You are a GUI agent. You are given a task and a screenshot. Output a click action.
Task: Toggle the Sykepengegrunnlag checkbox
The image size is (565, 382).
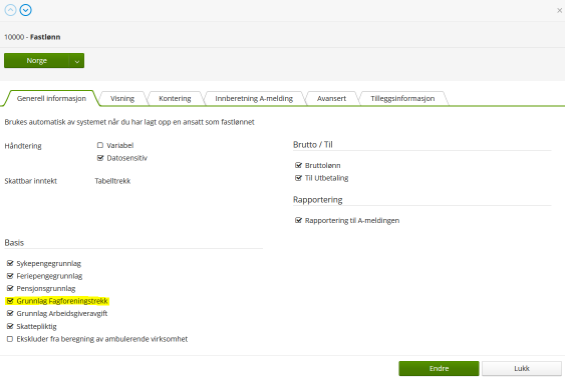pyautogui.click(x=10, y=263)
